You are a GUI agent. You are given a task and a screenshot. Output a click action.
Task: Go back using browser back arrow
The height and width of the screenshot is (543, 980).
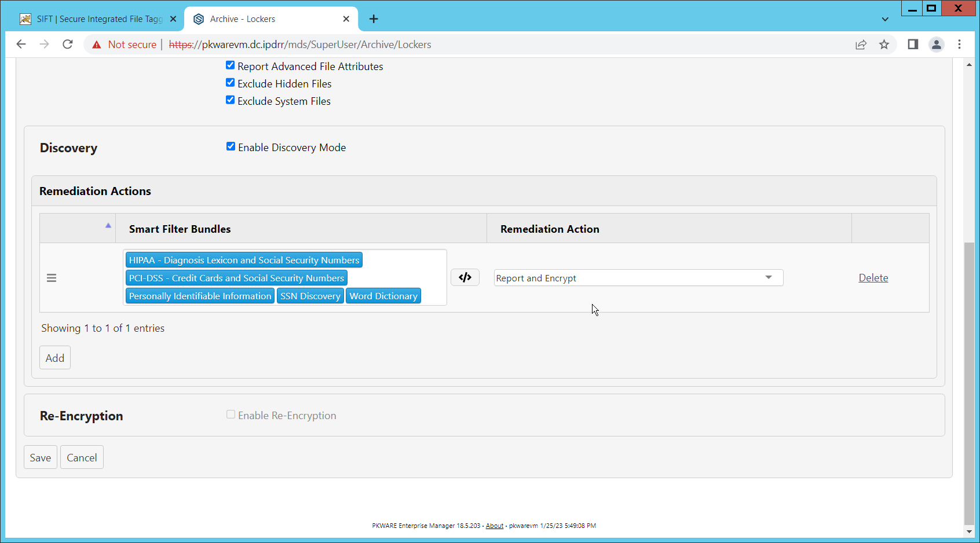point(21,45)
